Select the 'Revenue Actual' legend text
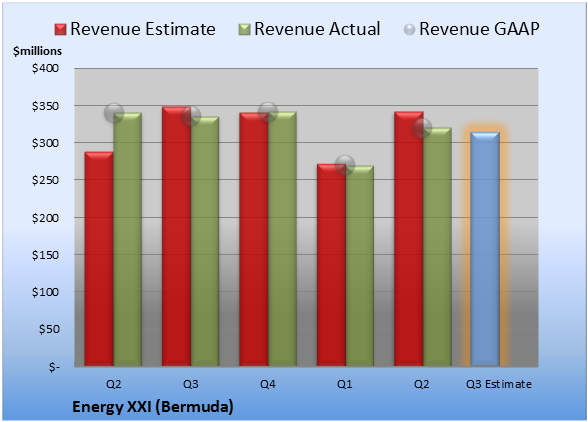Viewport: 588px width, 422px height. 317,29
